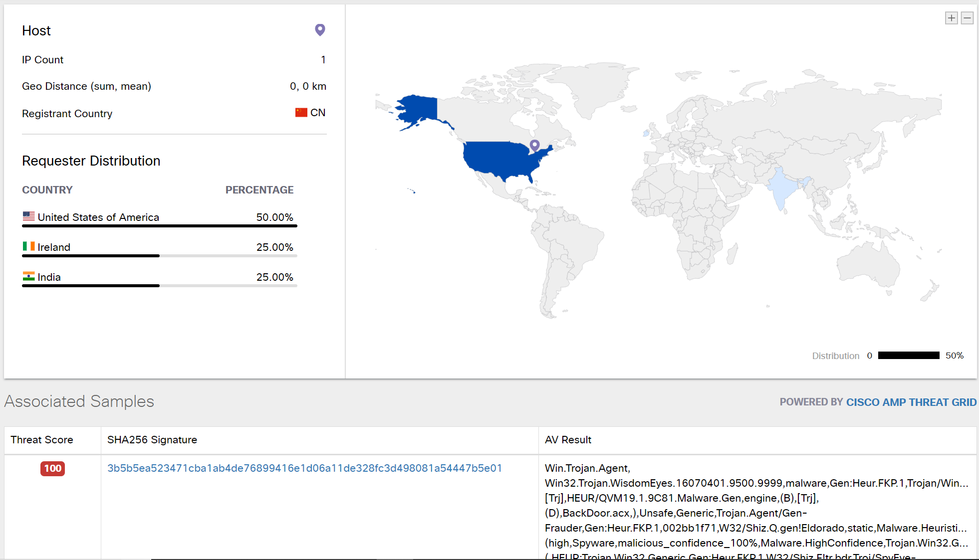Click the AV Result column header
979x560 pixels.
[568, 440]
